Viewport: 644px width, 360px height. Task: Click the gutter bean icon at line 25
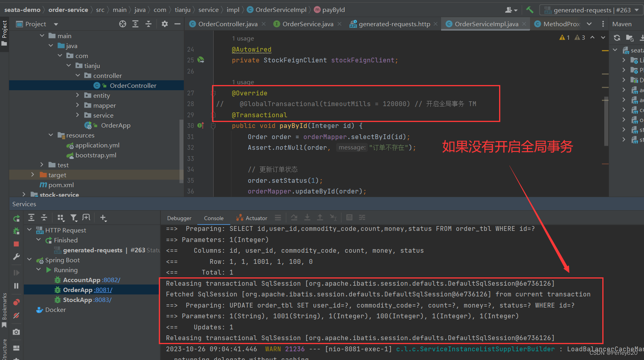coord(201,60)
